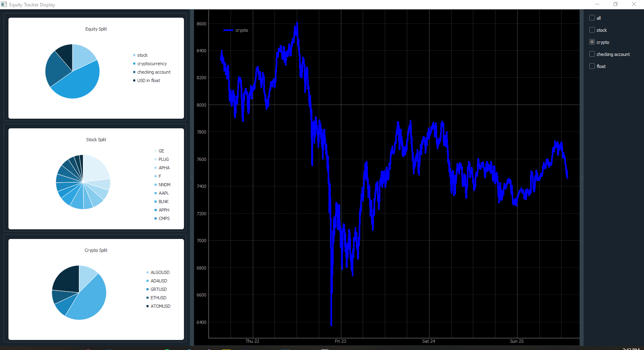Viewport: 644px width, 350px height.
Task: Click the Crypto Split pie chart
Action: pos(79,292)
